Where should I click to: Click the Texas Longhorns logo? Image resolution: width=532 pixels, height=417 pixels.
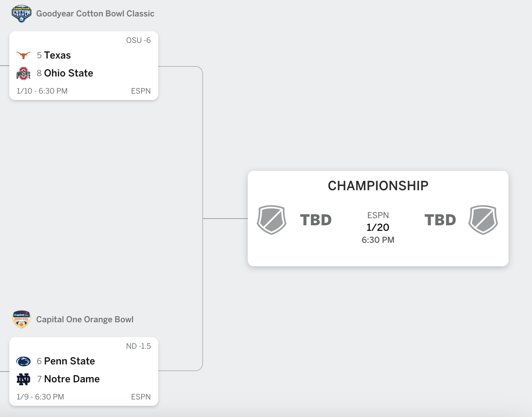tap(23, 56)
